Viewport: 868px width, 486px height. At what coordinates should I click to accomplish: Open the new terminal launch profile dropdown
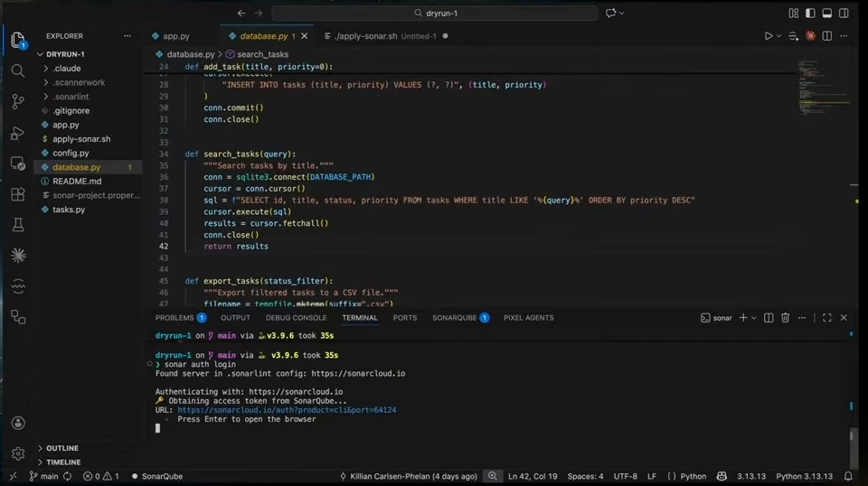[753, 318]
